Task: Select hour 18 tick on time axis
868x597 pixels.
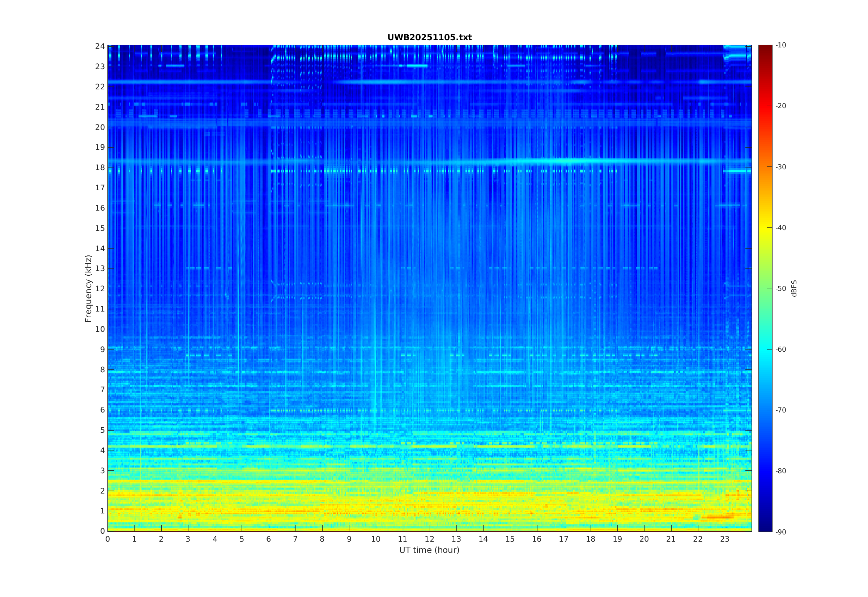Action: [x=591, y=539]
